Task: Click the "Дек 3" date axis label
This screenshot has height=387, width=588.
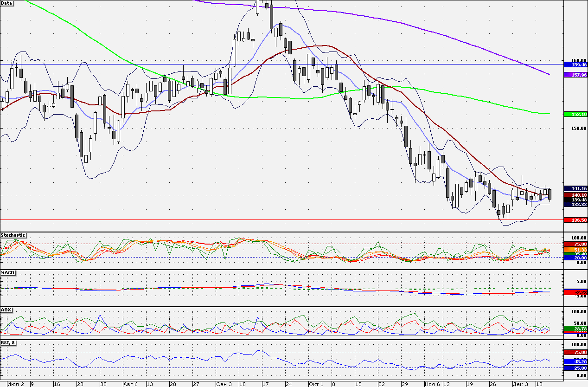Action: point(520,384)
